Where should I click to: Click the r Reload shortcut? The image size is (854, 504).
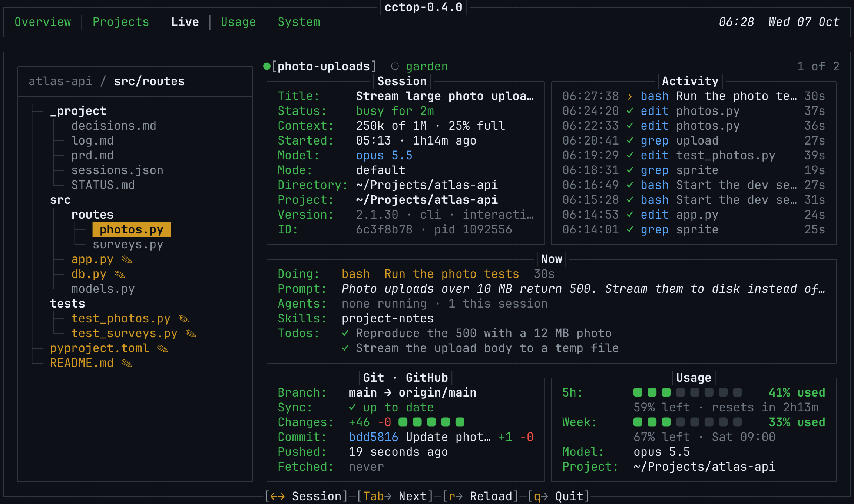[480, 496]
